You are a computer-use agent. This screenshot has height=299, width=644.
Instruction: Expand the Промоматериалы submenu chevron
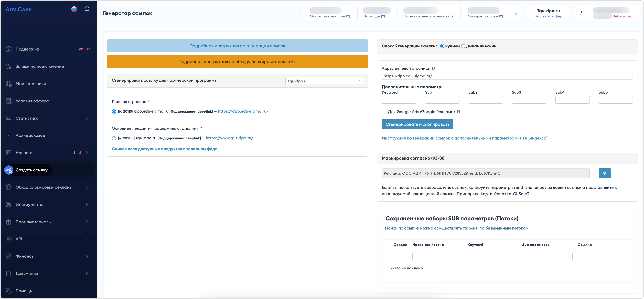(x=87, y=222)
